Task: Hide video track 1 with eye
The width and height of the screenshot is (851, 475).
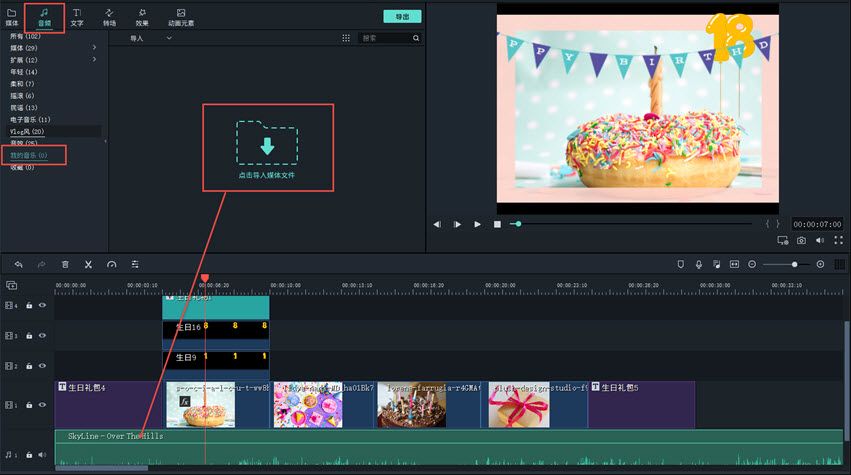Action: tap(42, 405)
